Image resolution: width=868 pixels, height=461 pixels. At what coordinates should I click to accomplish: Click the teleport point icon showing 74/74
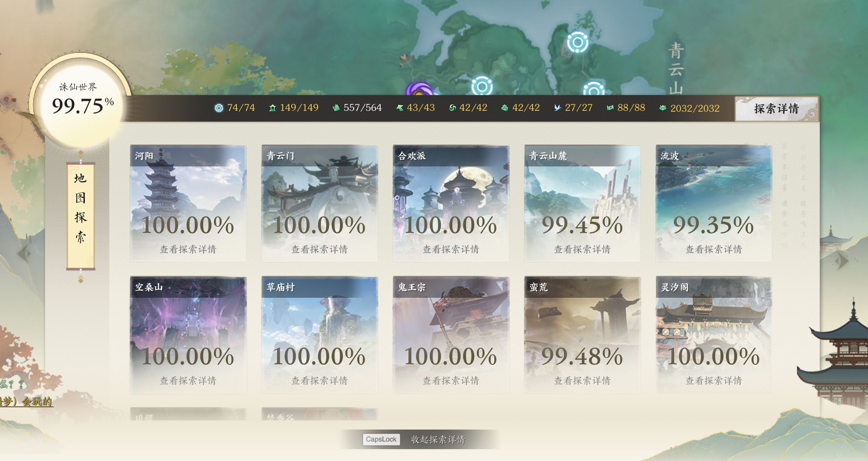(219, 108)
